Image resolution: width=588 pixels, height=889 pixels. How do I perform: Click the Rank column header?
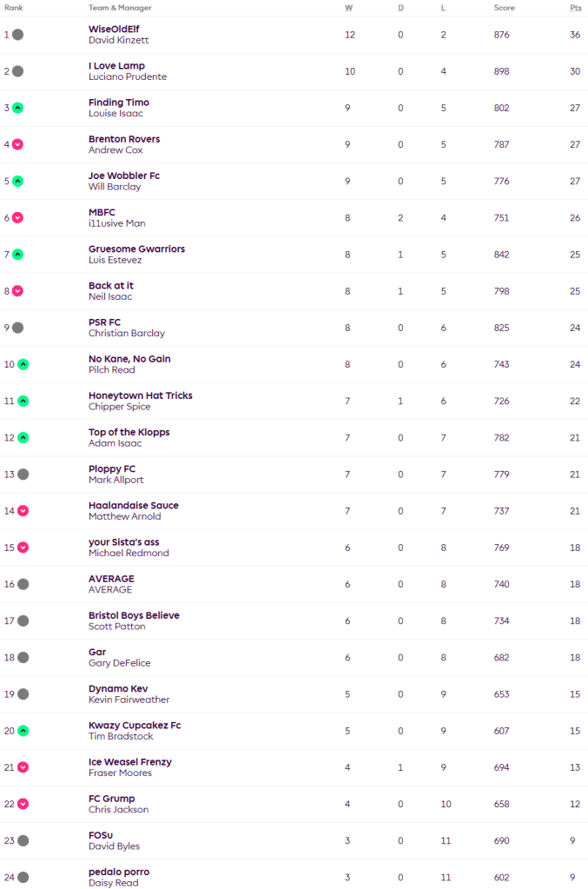click(x=14, y=8)
